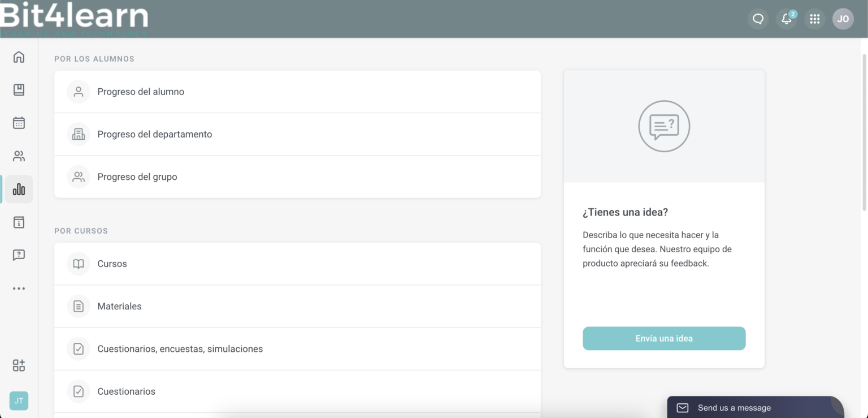This screenshot has height=418, width=868.
Task: Click the page vertical scrollbar
Action: (864, 132)
